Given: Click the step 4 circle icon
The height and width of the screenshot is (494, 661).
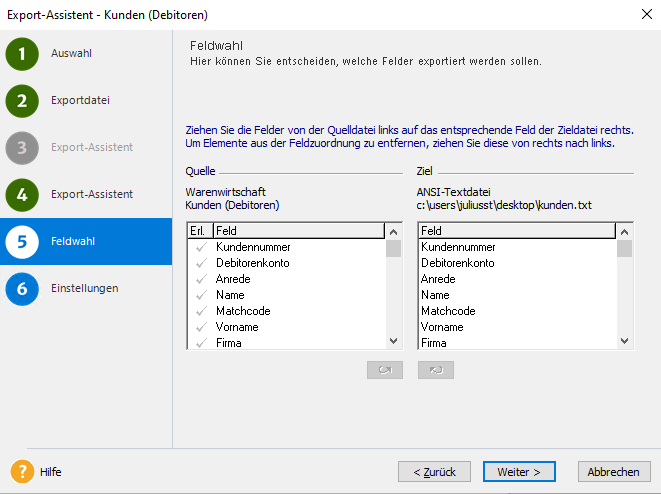Looking at the screenshot, I should [22, 195].
